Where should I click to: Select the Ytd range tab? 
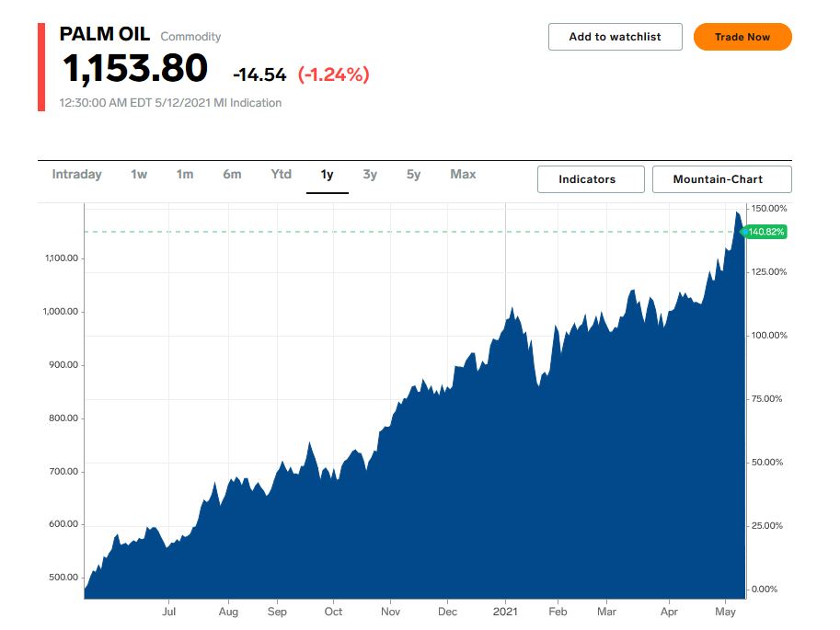click(281, 175)
